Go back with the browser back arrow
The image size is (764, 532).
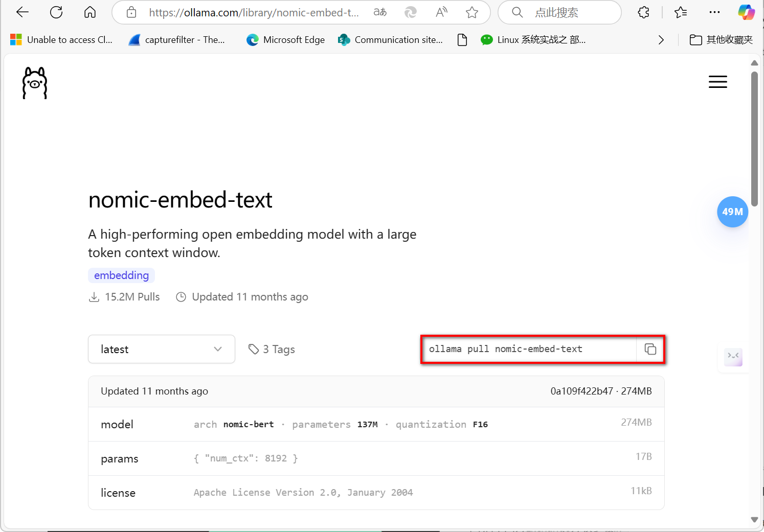pyautogui.click(x=23, y=12)
